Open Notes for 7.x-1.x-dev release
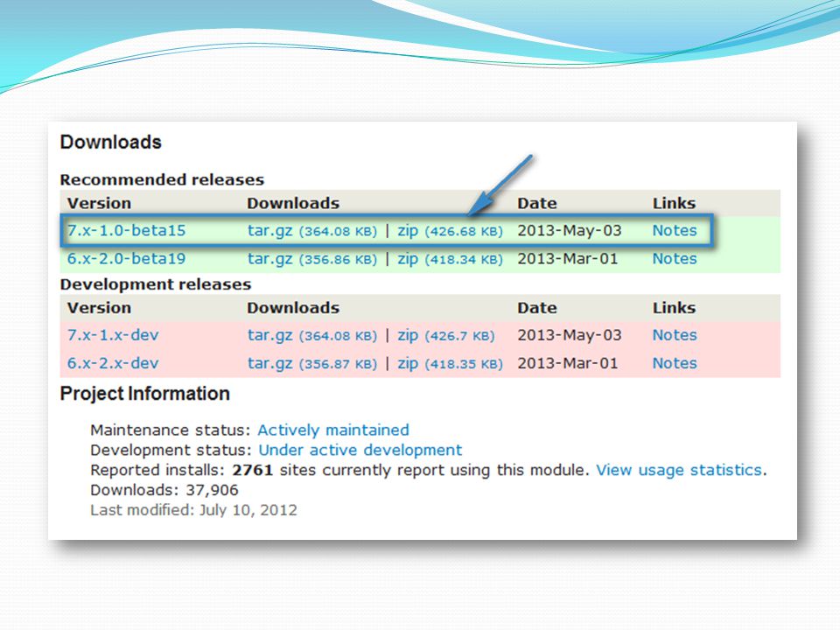The height and width of the screenshot is (630, 840). pos(675,335)
